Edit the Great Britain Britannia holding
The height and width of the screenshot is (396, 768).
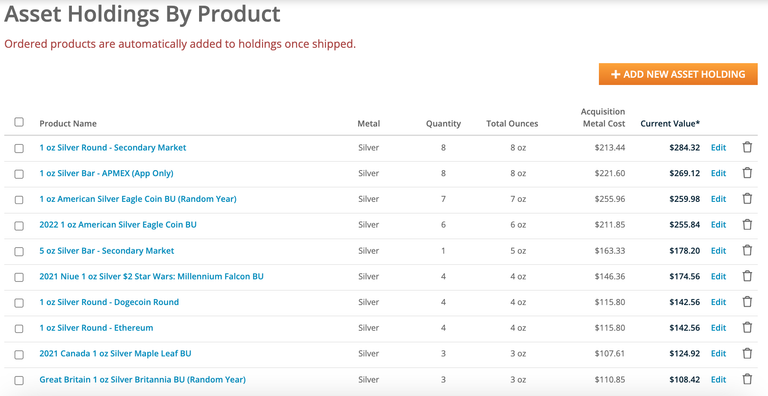pyautogui.click(x=718, y=379)
